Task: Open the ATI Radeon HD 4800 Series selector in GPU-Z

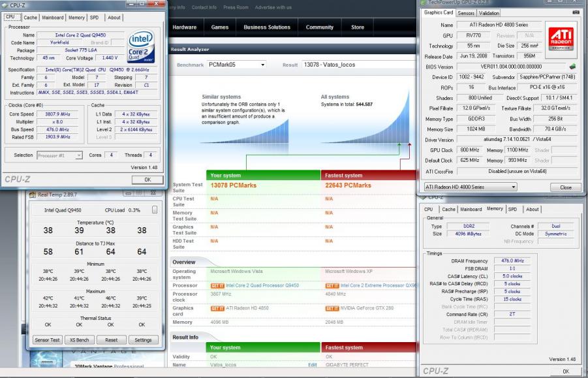Action: coord(471,187)
